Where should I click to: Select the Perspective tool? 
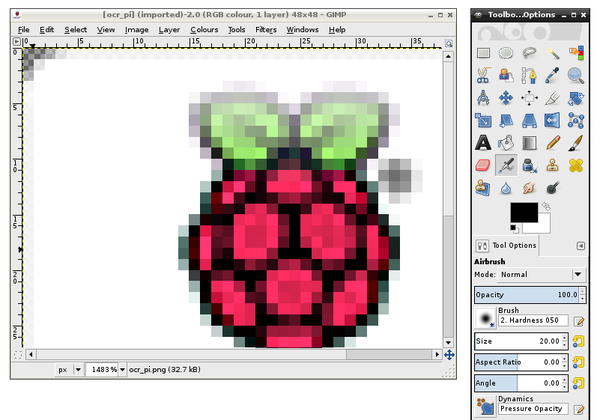pos(529,120)
